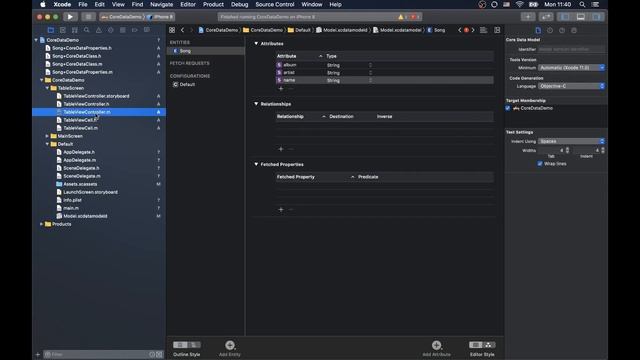Toggle the Wrap lines checkbox
The image size is (640, 360).
coord(540,164)
